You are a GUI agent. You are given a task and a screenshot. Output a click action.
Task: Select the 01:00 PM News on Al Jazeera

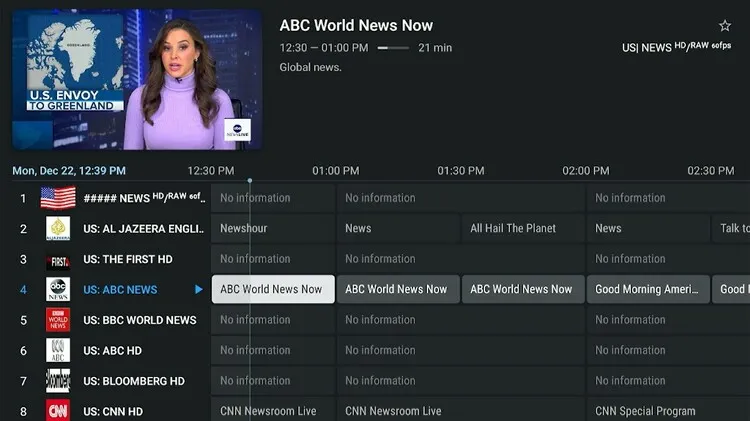(398, 228)
